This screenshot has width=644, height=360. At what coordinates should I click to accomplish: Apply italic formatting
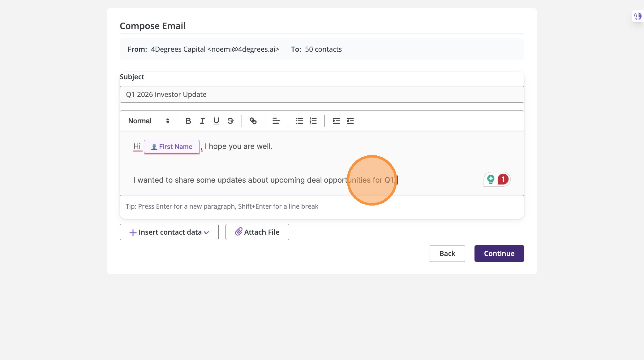202,121
